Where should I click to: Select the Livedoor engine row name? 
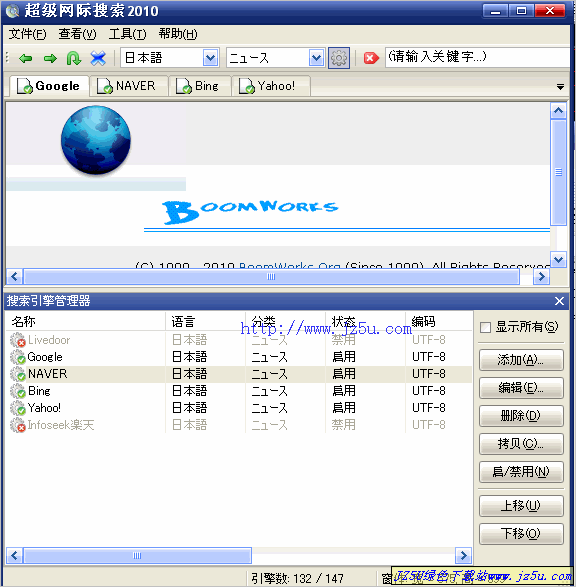(49, 340)
